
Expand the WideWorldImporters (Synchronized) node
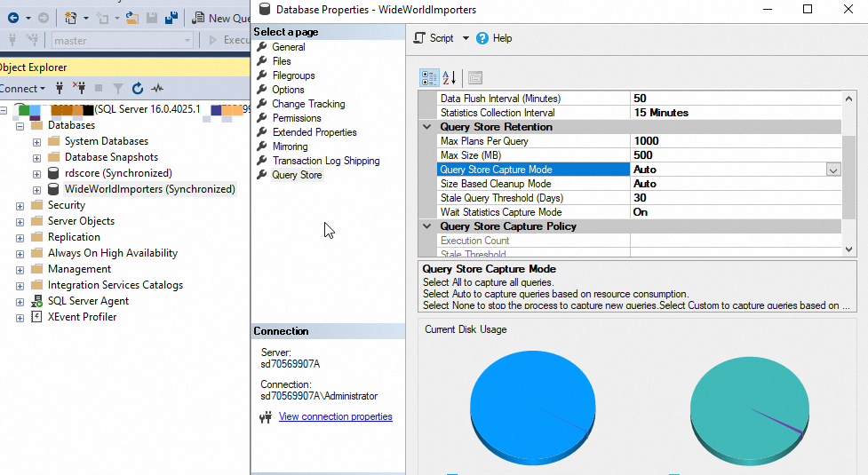(x=36, y=190)
